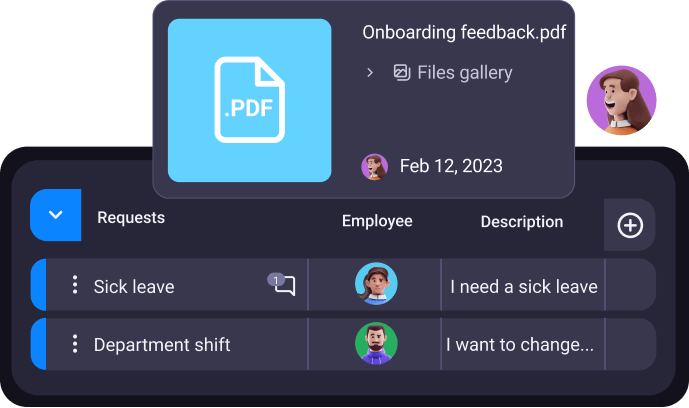The height and width of the screenshot is (408, 689).
Task: Add a new column with plus icon
Action: pyautogui.click(x=630, y=225)
